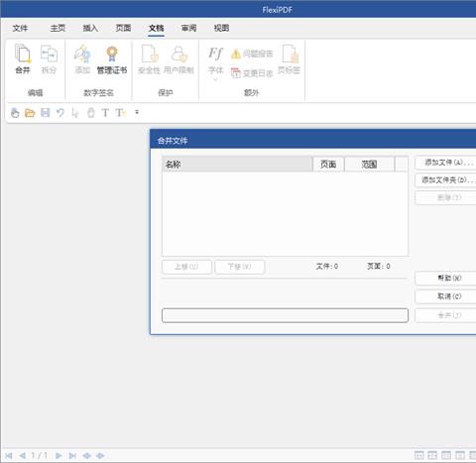The image size is (476, 463).
Task: Click the empty progress bar in merge dialog
Action: point(285,315)
